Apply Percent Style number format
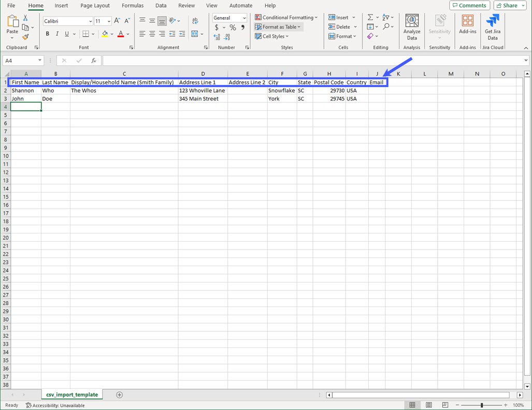 (232, 27)
